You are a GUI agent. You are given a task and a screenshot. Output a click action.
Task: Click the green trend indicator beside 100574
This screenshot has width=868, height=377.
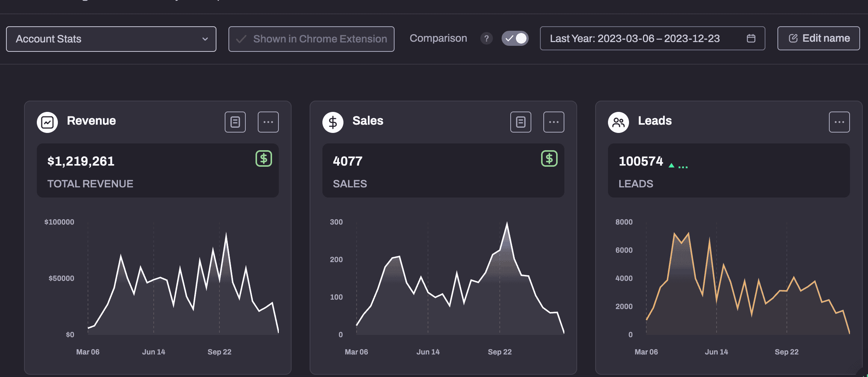click(672, 165)
